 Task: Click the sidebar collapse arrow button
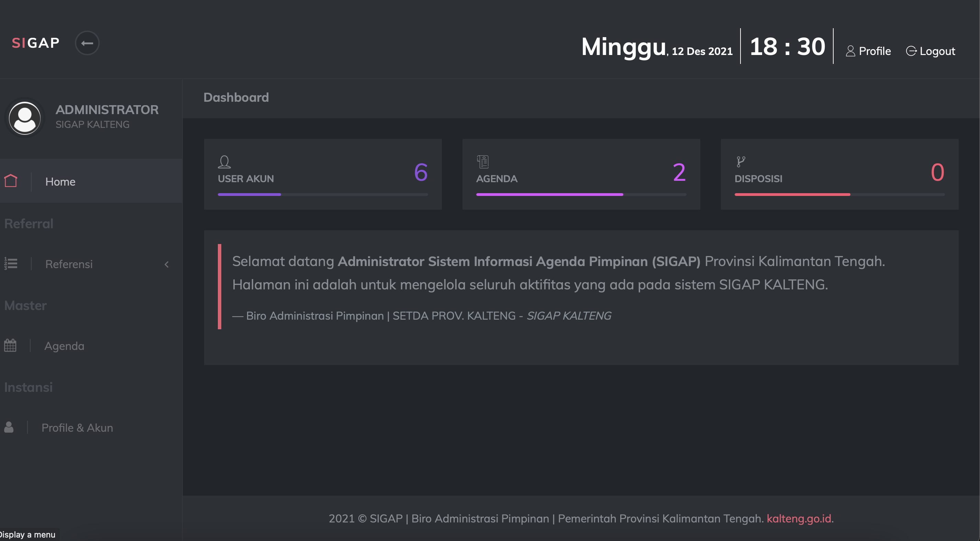pos(87,43)
